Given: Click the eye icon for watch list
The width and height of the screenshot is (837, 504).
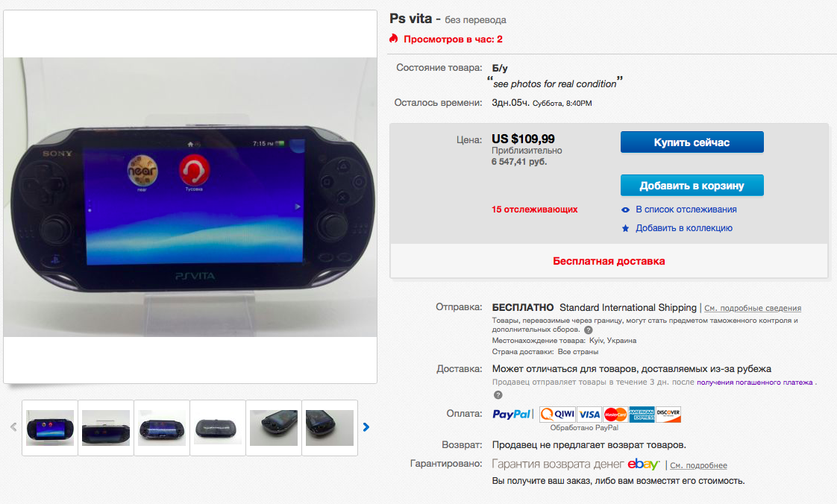Looking at the screenshot, I should tap(626, 210).
